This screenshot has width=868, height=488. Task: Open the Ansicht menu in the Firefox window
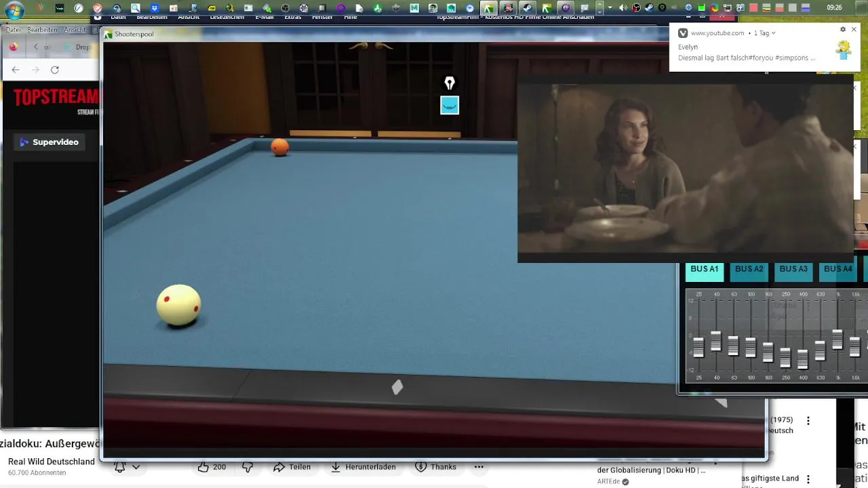[75, 30]
